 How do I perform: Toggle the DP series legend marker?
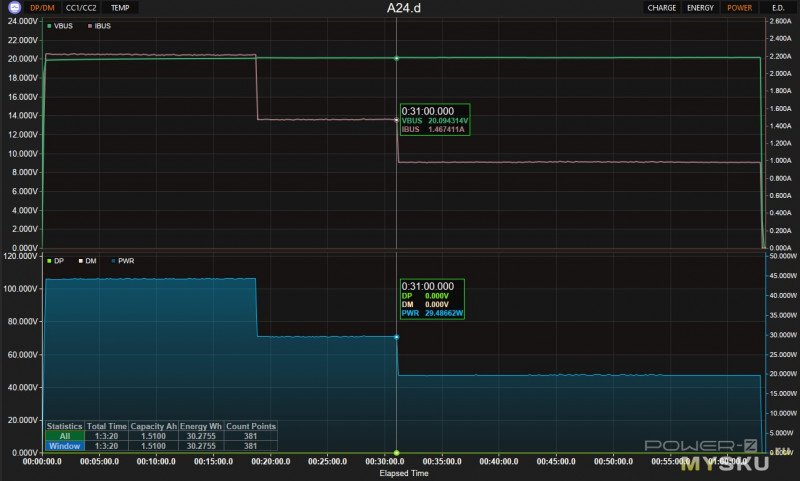[x=49, y=261]
